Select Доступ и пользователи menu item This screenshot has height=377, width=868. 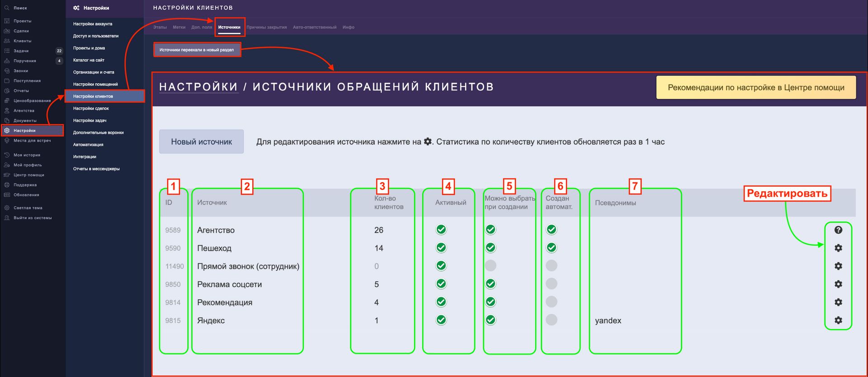pos(96,36)
